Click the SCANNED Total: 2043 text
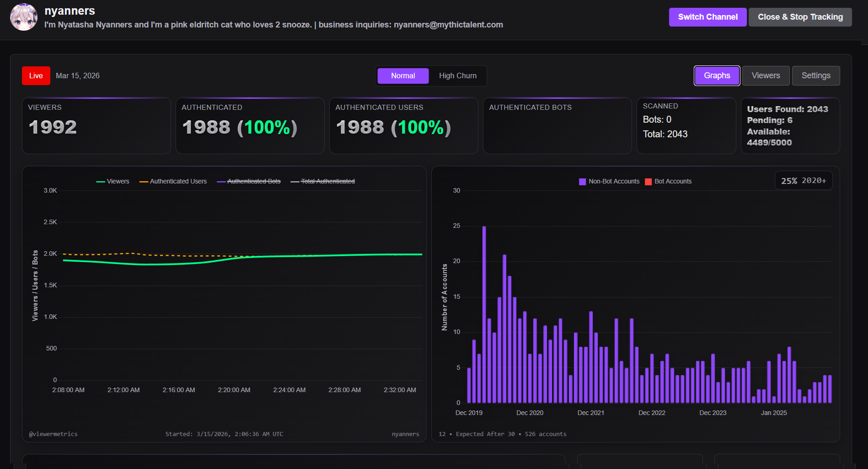 665,134
